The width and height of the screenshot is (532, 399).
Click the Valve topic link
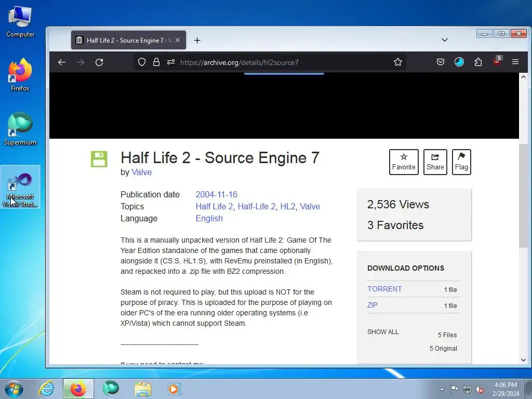(x=310, y=206)
